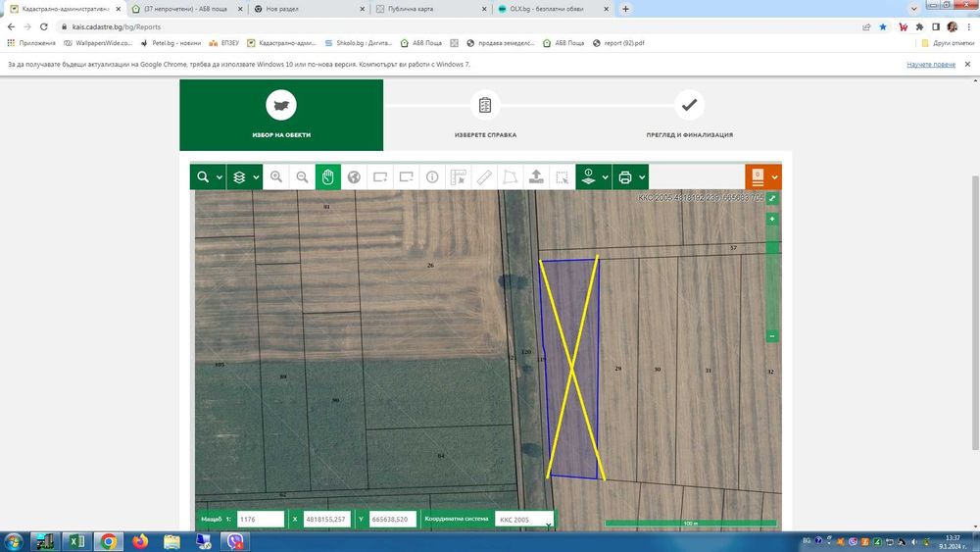Expand the layers dropdown arrow

(256, 177)
